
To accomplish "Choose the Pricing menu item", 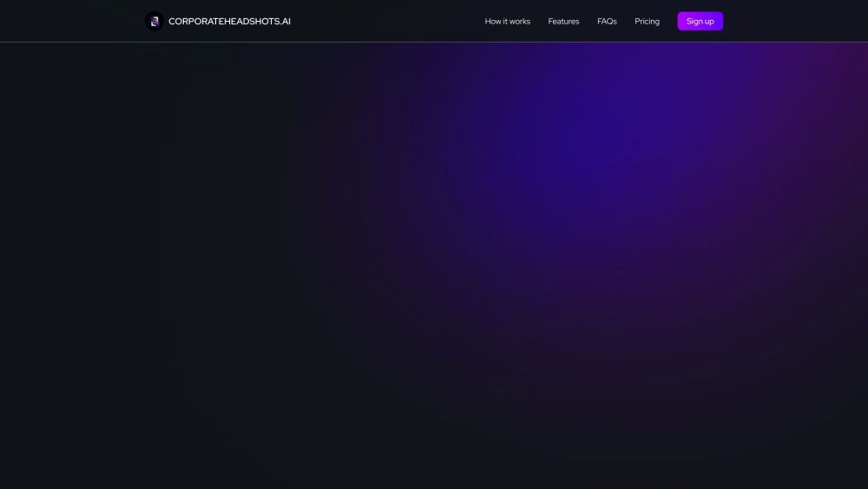I will [x=647, y=21].
